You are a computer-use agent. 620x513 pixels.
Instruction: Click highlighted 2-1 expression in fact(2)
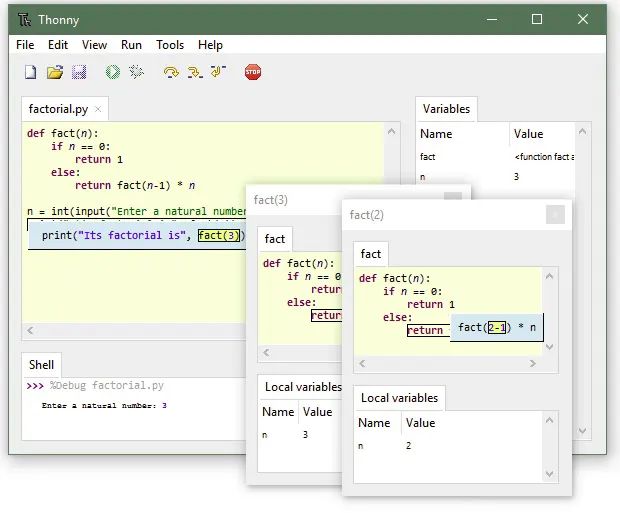point(497,327)
